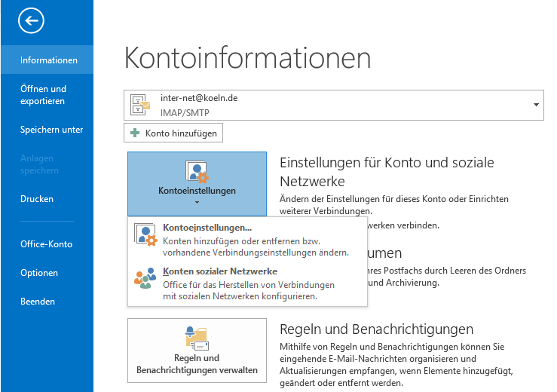Screen dimensions: 557x392
Task: Click the colorful people icon for social networks
Action: [145, 280]
